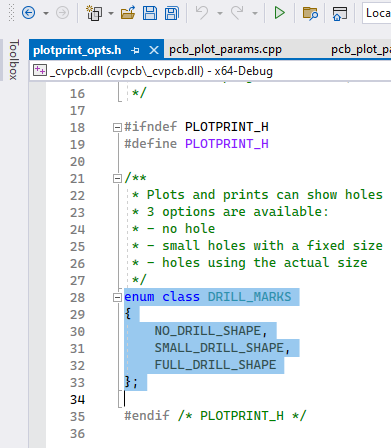This screenshot has height=448, width=391.
Task: Click the PLOTPRINT_H macro on the #define line
Action: (x=227, y=144)
